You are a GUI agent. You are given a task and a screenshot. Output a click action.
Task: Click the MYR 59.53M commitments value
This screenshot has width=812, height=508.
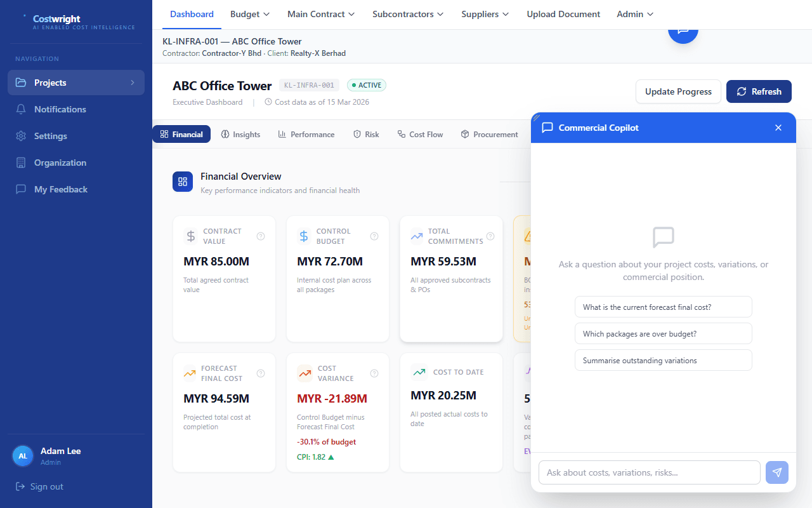click(x=443, y=262)
